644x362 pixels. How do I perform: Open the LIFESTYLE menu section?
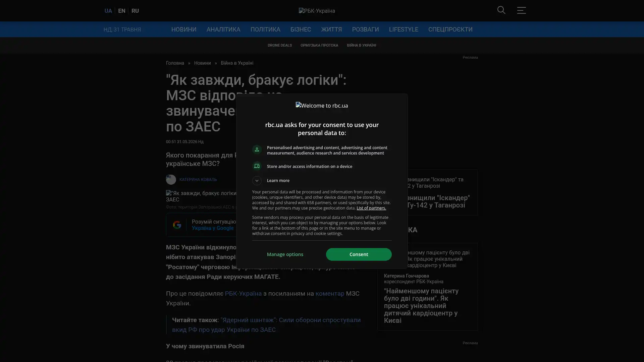click(404, 29)
